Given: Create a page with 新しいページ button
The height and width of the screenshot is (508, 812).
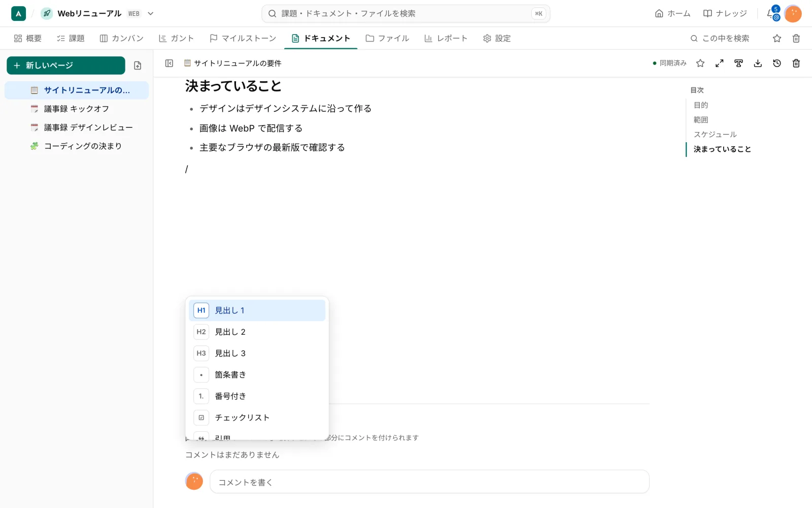Looking at the screenshot, I should click(66, 66).
